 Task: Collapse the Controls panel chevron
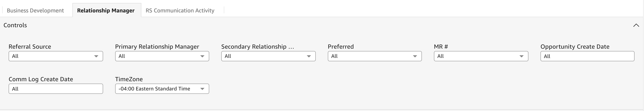coord(636,25)
